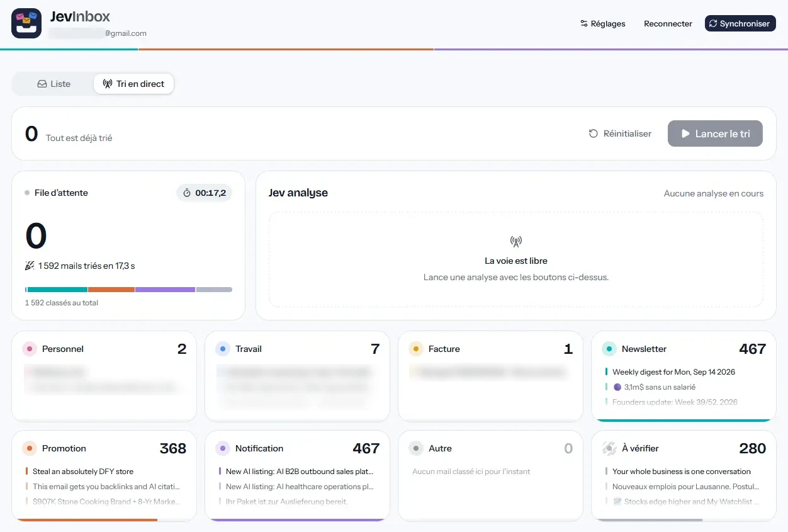Open Ihr Paket ist zur Auslieferung bereit mail
Viewport: 788px width, 532px height.
287,502
